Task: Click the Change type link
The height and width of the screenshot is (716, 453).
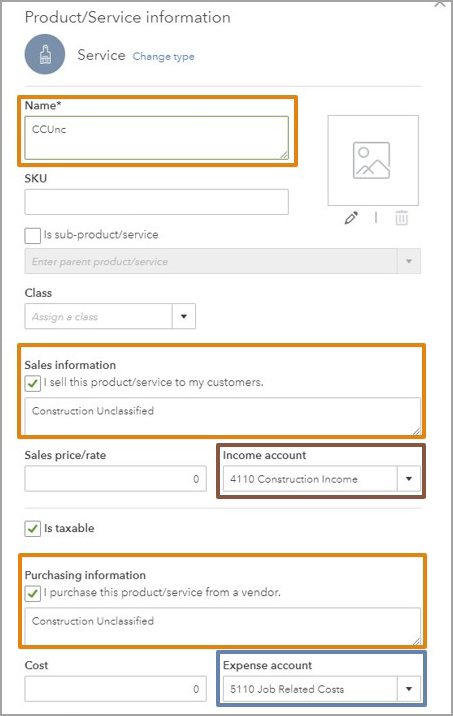Action: pos(163,57)
